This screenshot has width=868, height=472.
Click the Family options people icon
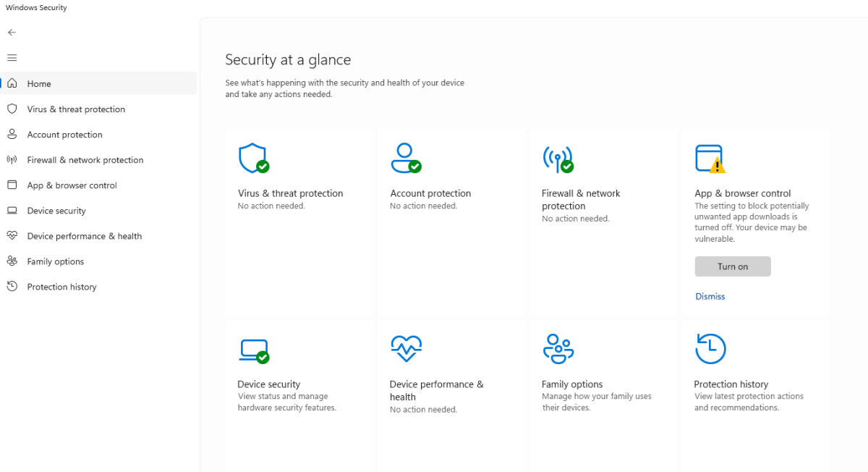click(x=558, y=348)
